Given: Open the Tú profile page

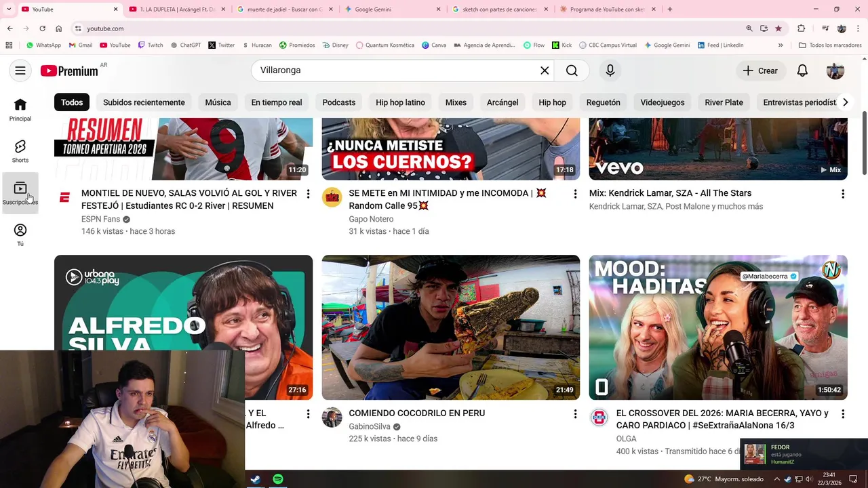Looking at the screenshot, I should (20, 235).
